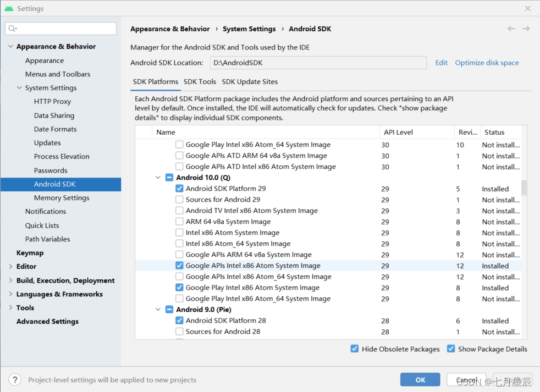Click the Android 9.0 (Pie) partial-selection icon
Image resolution: width=540 pixels, height=392 pixels.
169,310
